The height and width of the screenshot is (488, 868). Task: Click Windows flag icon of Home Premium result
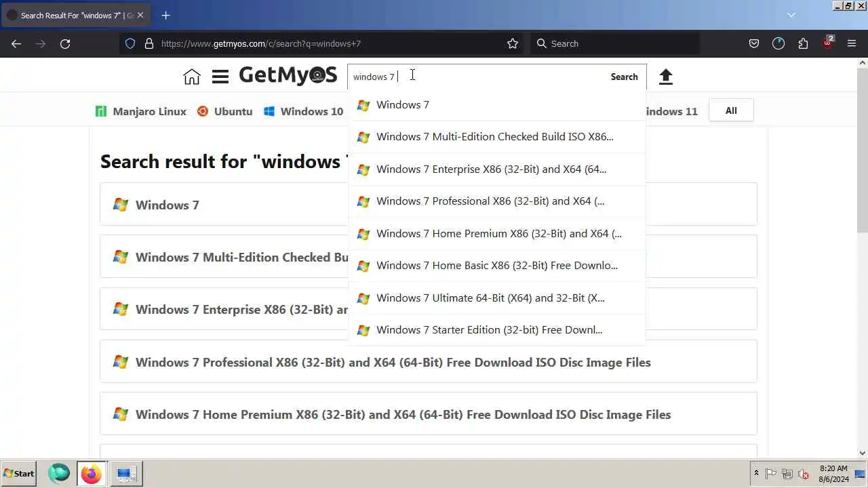point(121,414)
